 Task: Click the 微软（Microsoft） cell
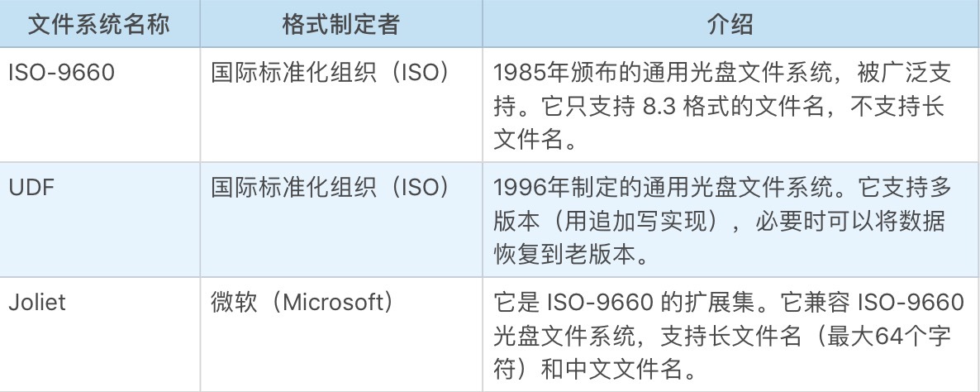coord(303,302)
